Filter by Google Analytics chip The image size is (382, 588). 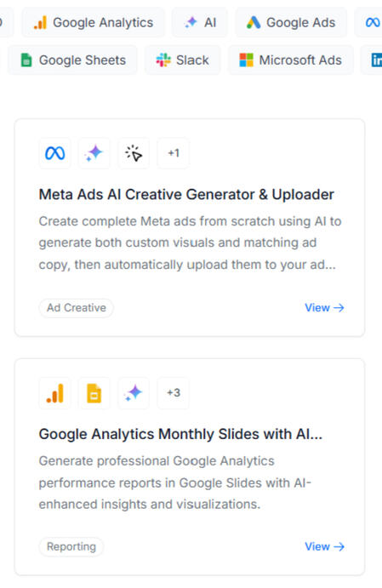[x=93, y=22]
